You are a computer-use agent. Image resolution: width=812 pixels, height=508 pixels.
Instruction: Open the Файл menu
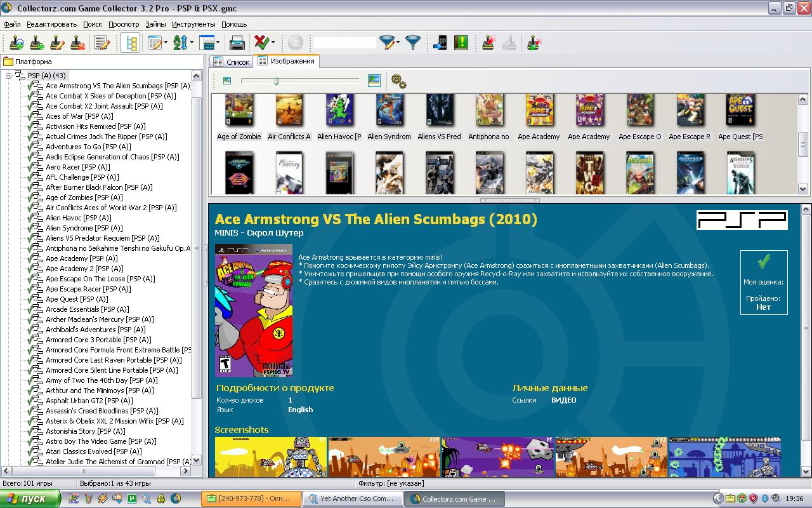coord(12,24)
